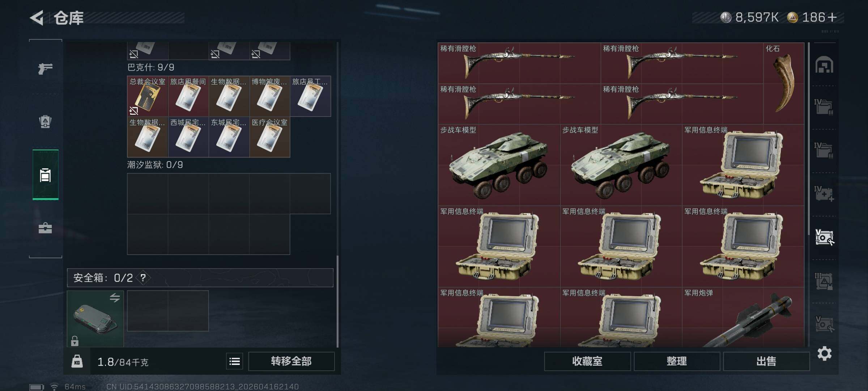Select the tier IV medical crate icon
This screenshot has width=868, height=391.
click(x=824, y=194)
